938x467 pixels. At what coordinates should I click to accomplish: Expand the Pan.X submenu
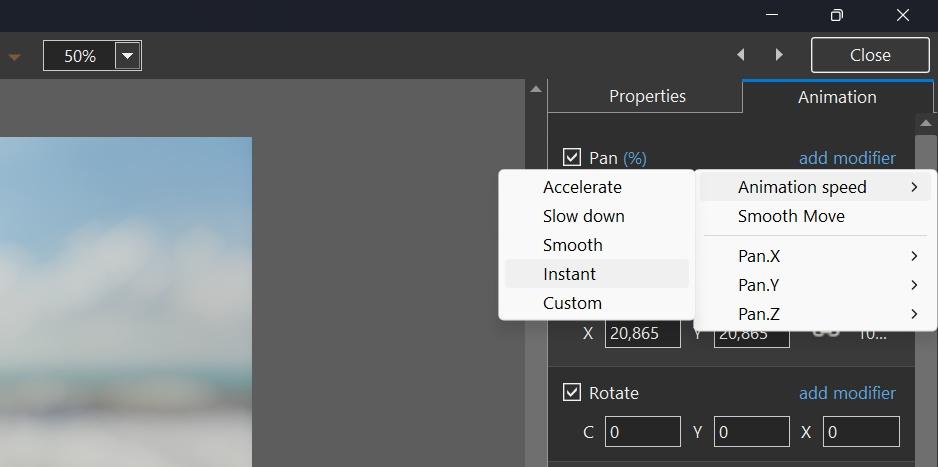point(816,256)
